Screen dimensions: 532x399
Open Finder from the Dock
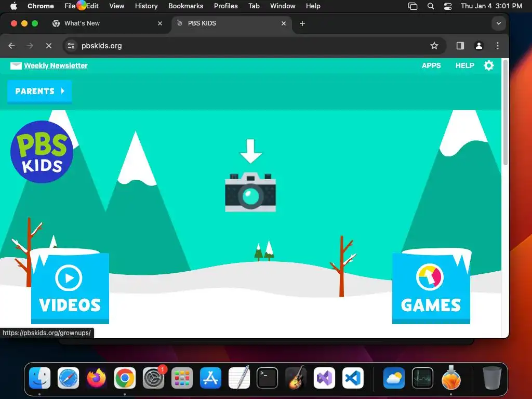coord(39,378)
